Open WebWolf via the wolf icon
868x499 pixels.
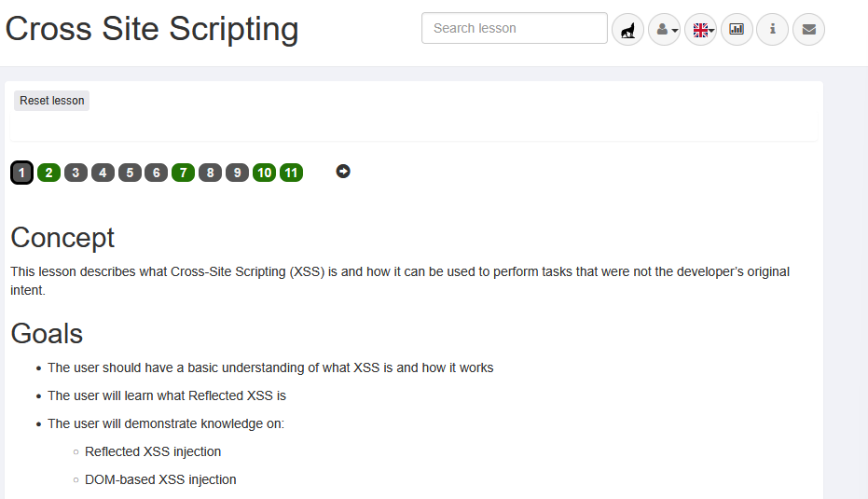point(627,29)
